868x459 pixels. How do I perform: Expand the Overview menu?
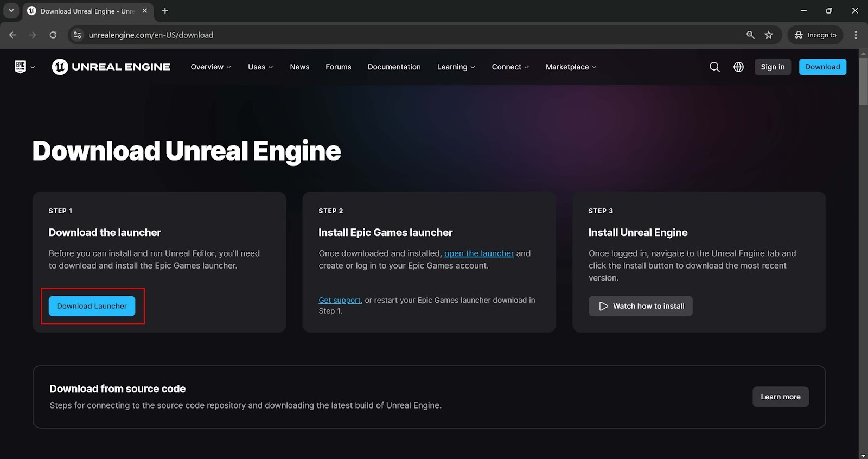[210, 67]
